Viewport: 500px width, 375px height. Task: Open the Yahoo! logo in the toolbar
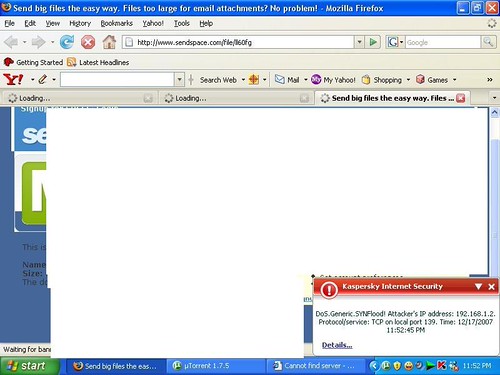click(13, 80)
